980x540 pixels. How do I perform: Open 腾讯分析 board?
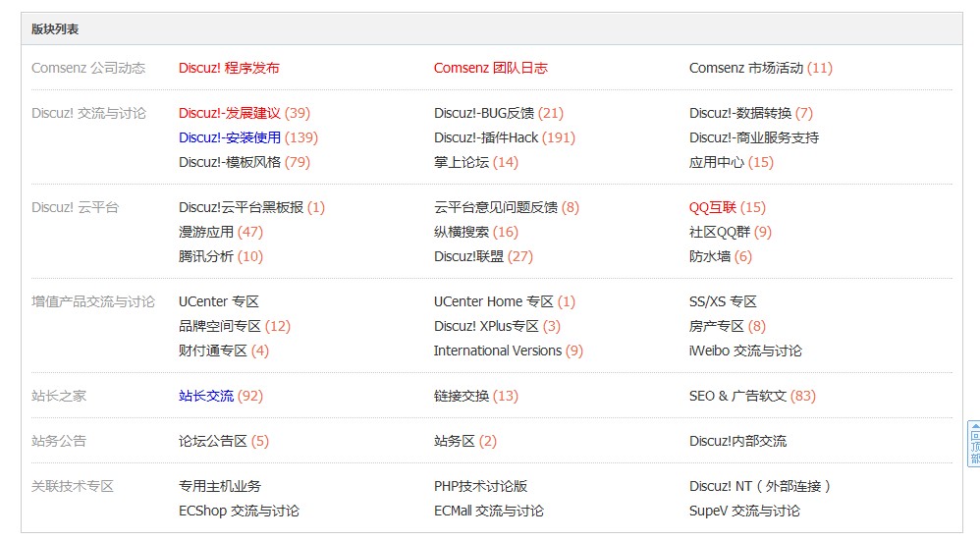(x=206, y=256)
